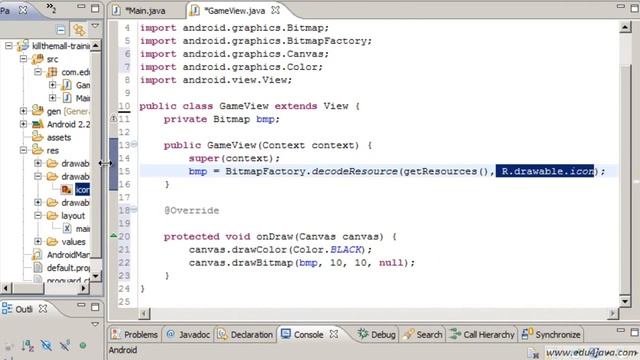640x360 pixels.
Task: Click editor horizontal scrollbar left arrow
Action: point(144,313)
